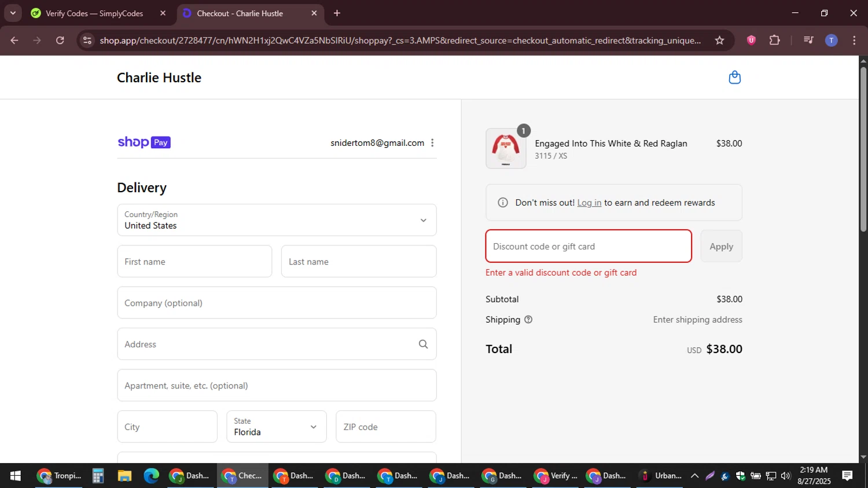Click the Raglan shirt product thumbnail
Screen dimensions: 868x488
point(506,149)
